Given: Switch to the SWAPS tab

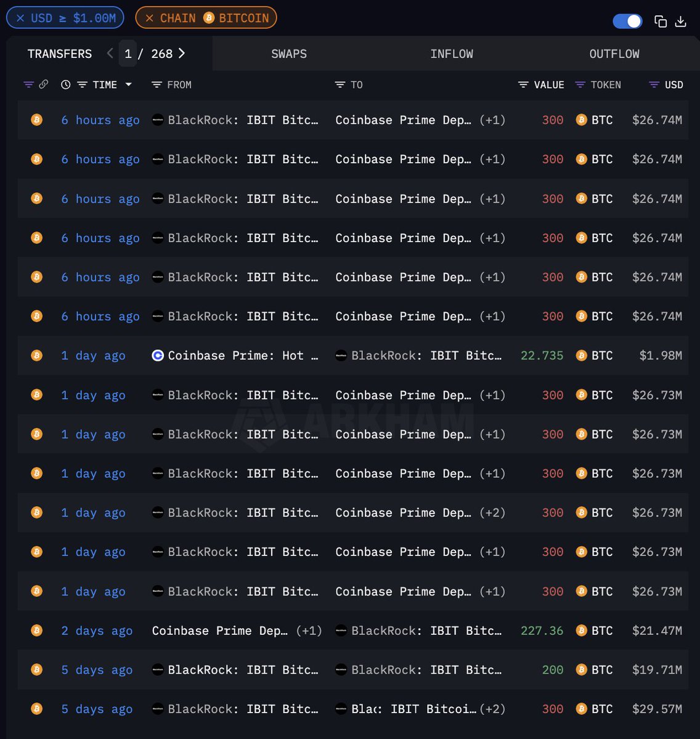Looking at the screenshot, I should pos(289,54).
